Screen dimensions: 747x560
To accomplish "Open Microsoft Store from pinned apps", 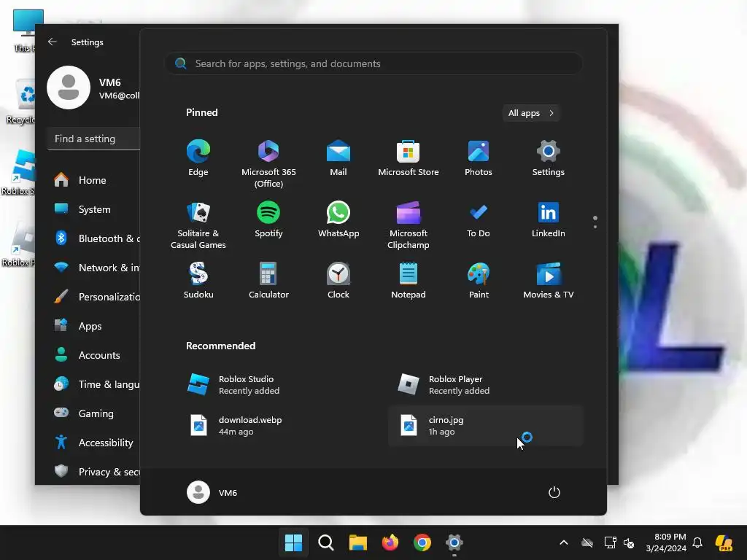I will click(x=409, y=158).
